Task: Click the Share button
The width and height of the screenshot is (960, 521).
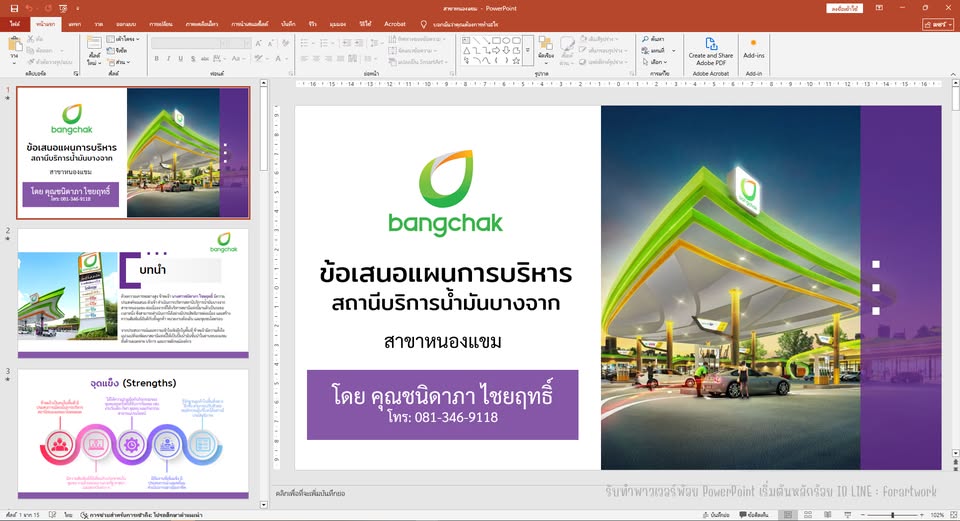Action: [x=938, y=24]
